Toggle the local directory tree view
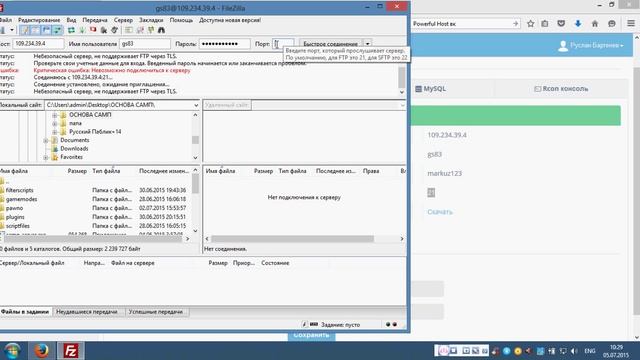Screen dimensions: 640x360 tap(36, 30)
